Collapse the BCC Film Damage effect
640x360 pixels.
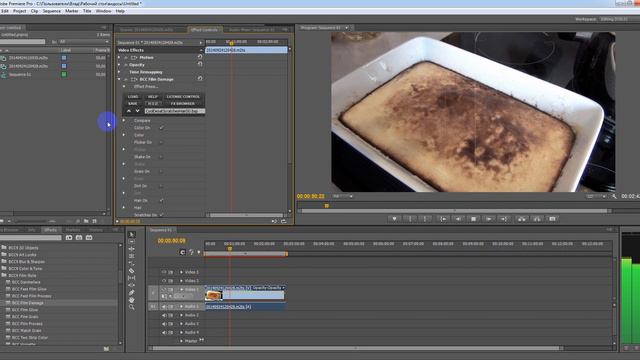(x=119, y=79)
